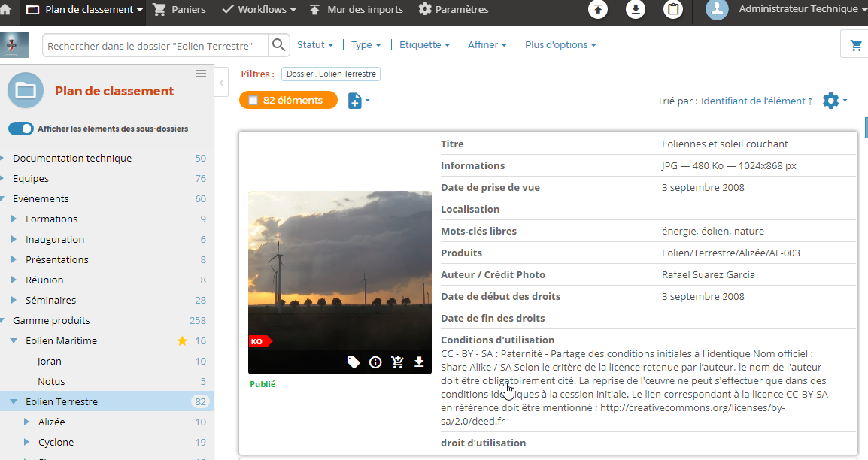Open the add document dropdown arrow
The height and width of the screenshot is (460, 868).
368,101
